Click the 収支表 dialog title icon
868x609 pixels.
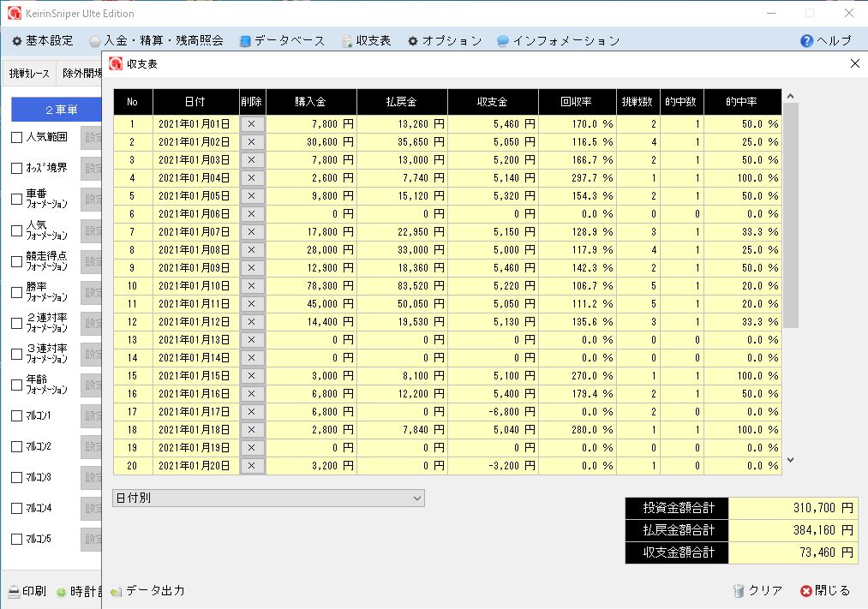(x=116, y=63)
